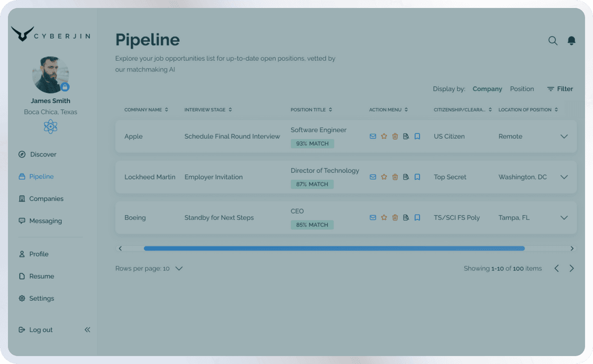Go to the previous page of results
593x364 pixels.
556,269
